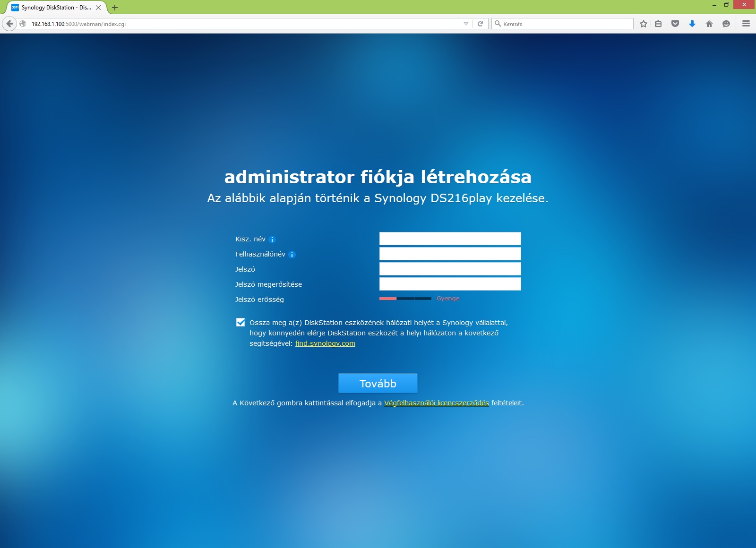Open the Firefox hamburger menu
Image resolution: width=756 pixels, height=548 pixels.
pos(746,24)
